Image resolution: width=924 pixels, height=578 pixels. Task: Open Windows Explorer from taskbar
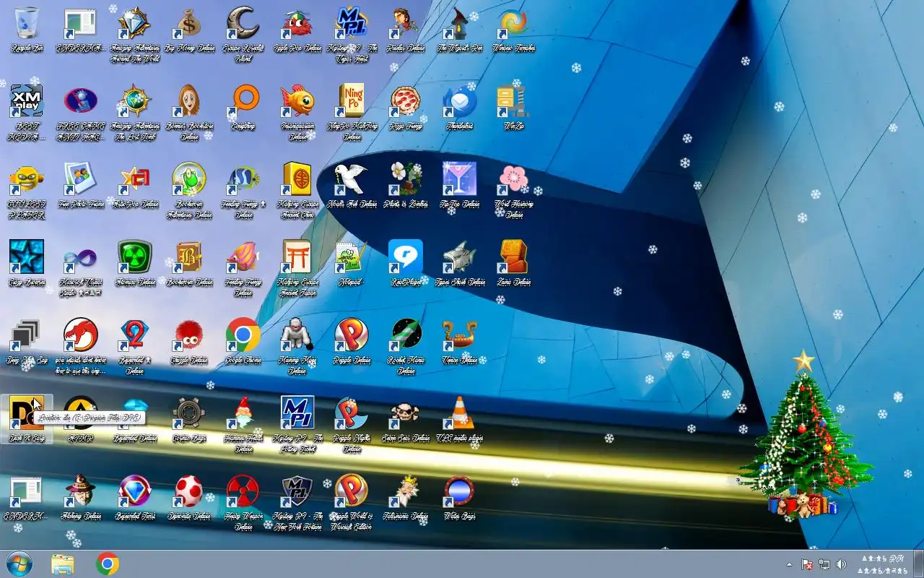(x=63, y=564)
